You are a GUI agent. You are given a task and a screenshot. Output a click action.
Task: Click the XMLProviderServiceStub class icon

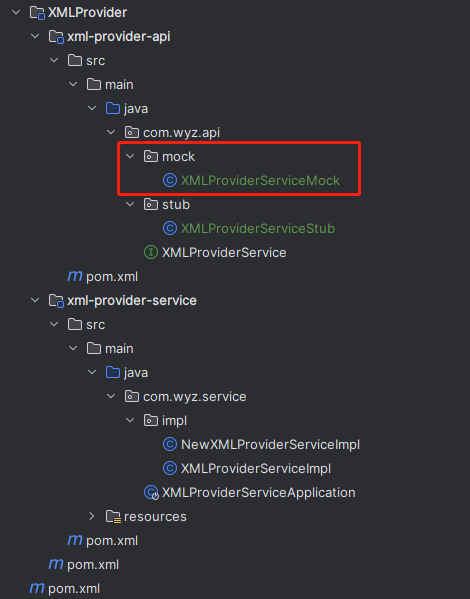pos(170,228)
